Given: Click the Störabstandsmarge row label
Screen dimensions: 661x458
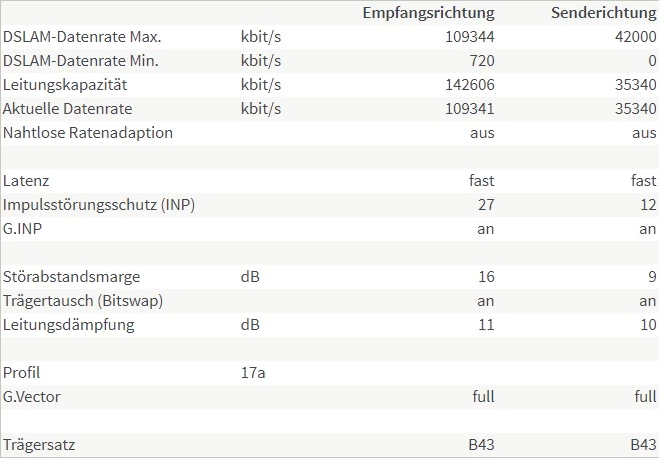Looking at the screenshot, I should pos(72,277).
